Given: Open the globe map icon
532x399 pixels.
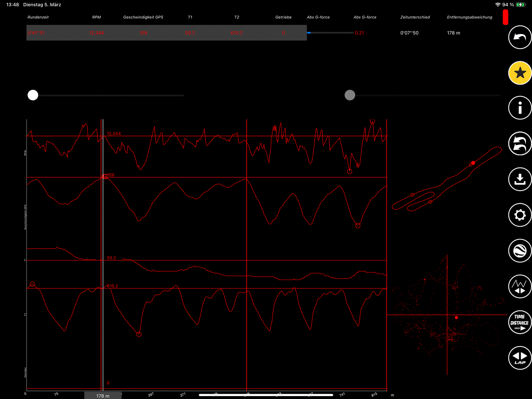Looking at the screenshot, I should tap(520, 250).
